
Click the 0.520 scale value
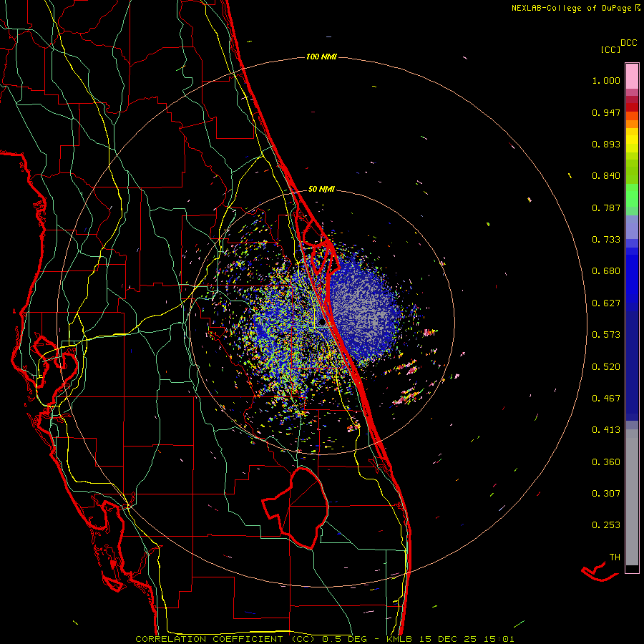pos(606,367)
